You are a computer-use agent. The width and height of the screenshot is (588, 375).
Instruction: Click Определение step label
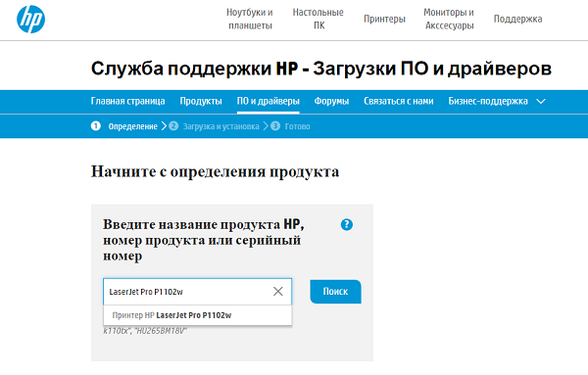(x=132, y=126)
